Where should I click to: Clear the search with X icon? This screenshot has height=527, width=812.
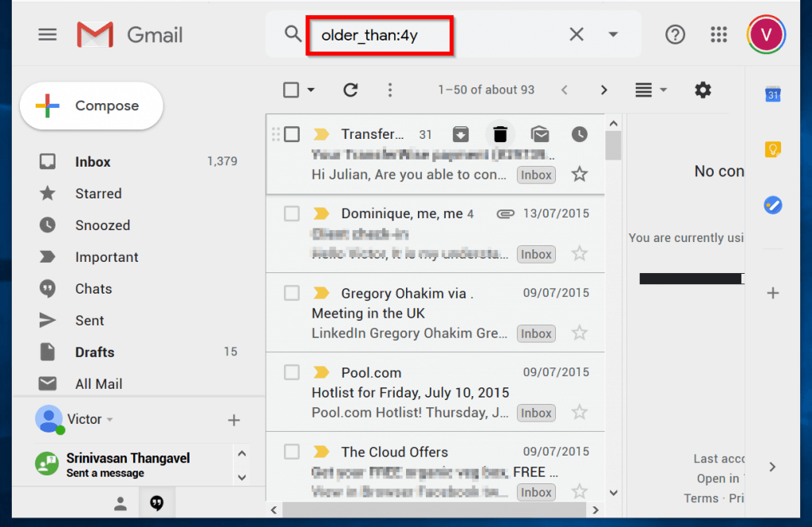pos(576,34)
